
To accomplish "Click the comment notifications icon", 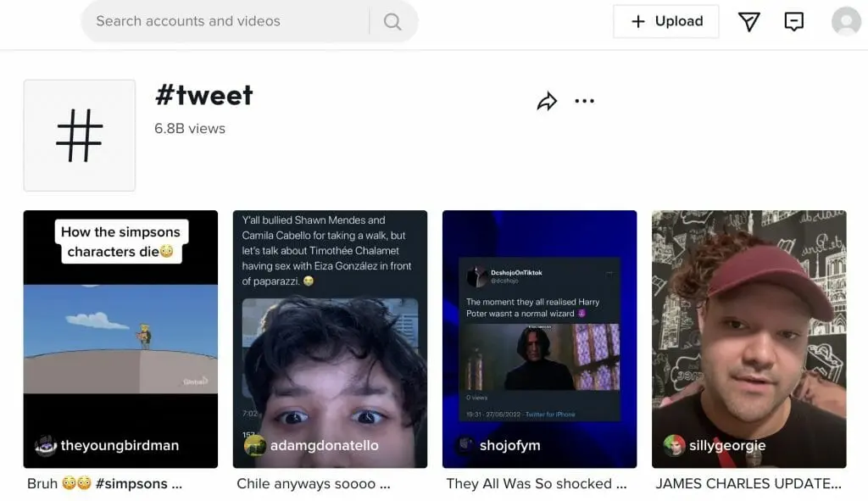I will [794, 21].
